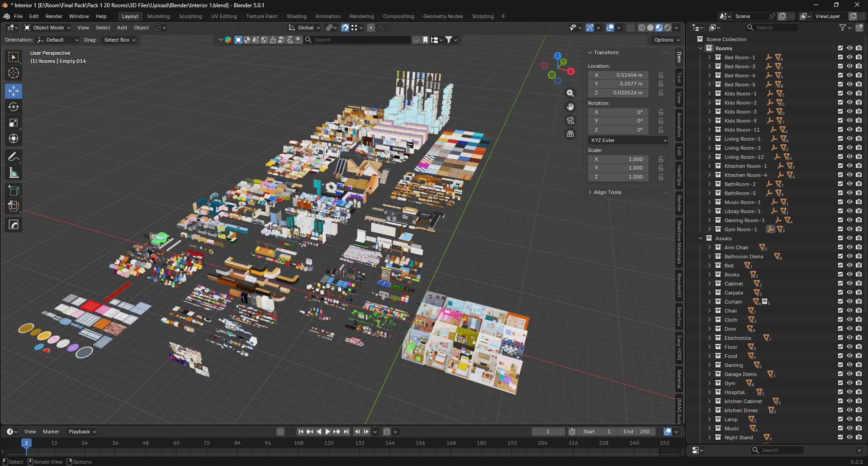Screen dimensions: 868x466
Task: Open the Playback popover in timeline
Action: click(x=82, y=432)
